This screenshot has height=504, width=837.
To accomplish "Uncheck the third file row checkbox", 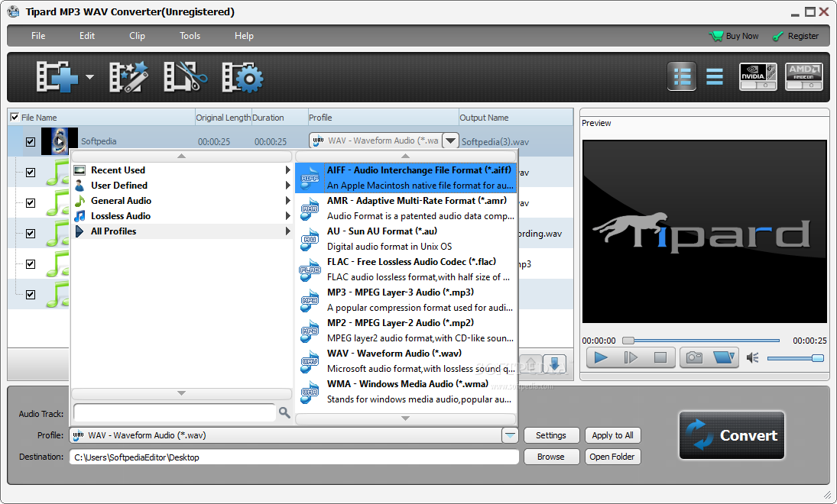I will (31, 202).
